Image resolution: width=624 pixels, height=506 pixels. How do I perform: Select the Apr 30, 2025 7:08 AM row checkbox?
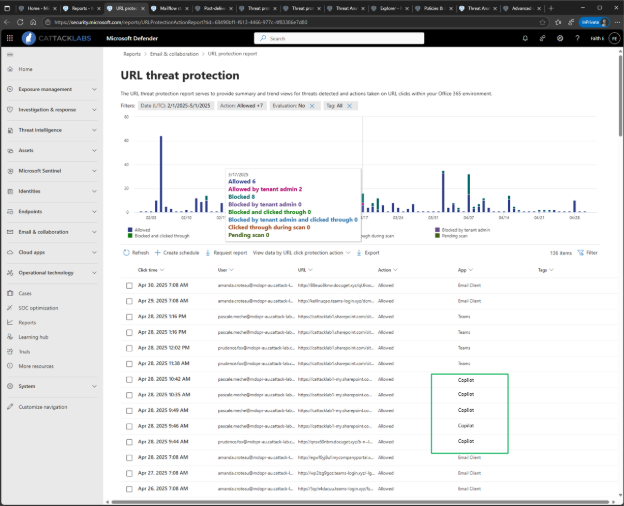click(129, 286)
